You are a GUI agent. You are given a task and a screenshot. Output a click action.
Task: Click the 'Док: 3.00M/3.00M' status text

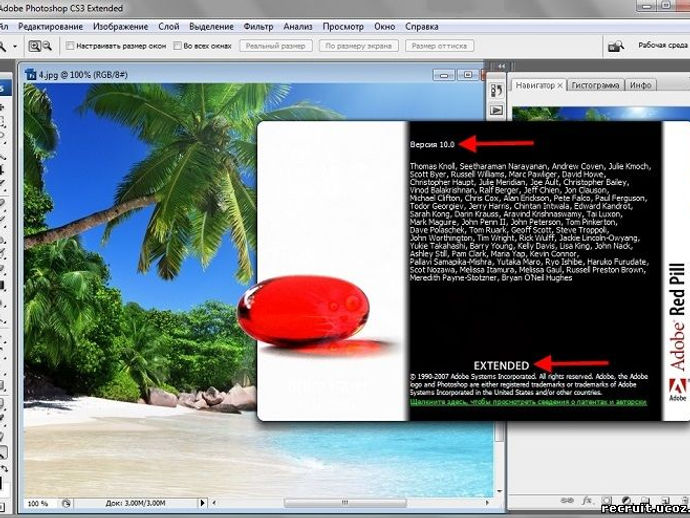[135, 503]
